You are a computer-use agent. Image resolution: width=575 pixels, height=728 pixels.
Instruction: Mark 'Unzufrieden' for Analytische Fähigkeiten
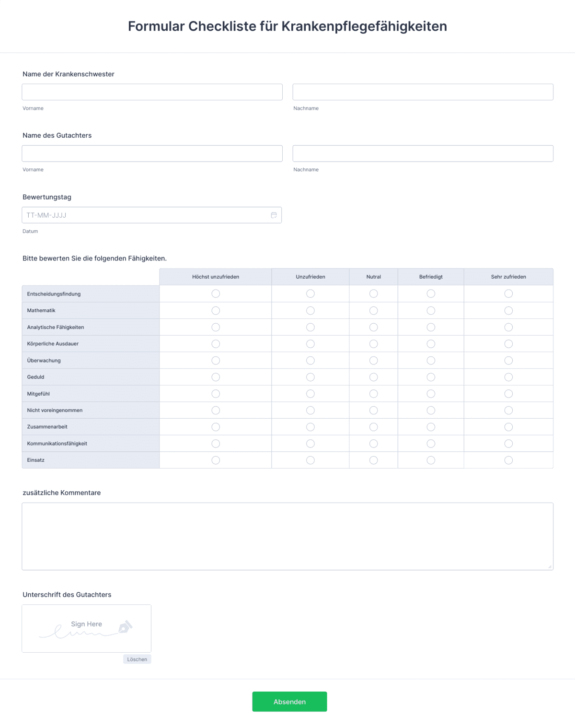click(310, 327)
